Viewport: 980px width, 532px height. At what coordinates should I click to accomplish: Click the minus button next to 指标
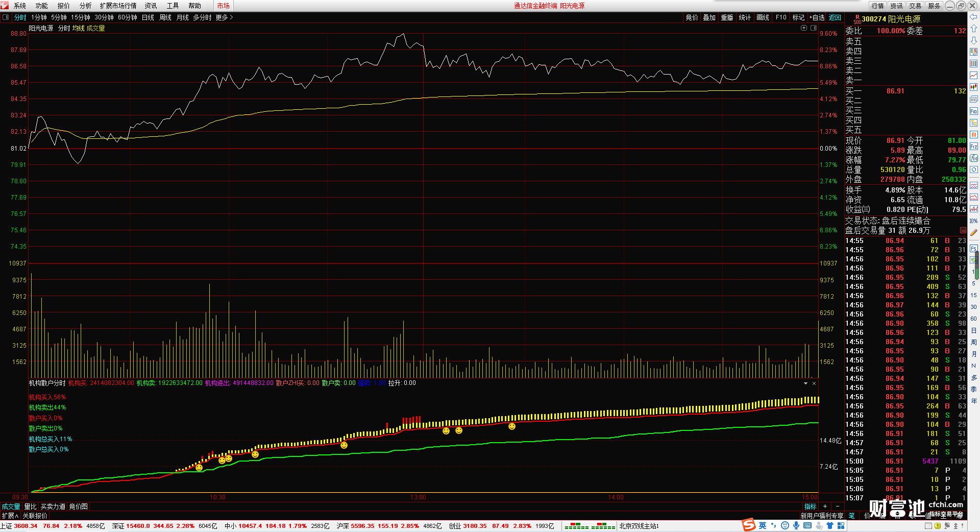[838, 506]
